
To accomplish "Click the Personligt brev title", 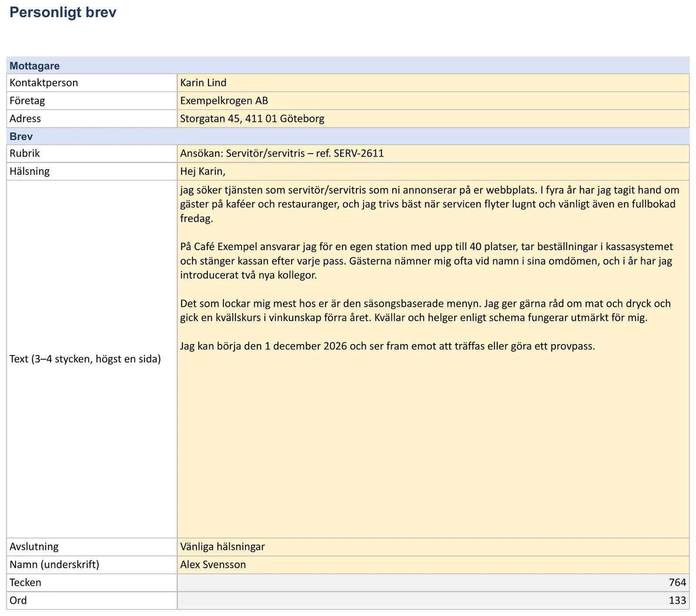I will [63, 12].
